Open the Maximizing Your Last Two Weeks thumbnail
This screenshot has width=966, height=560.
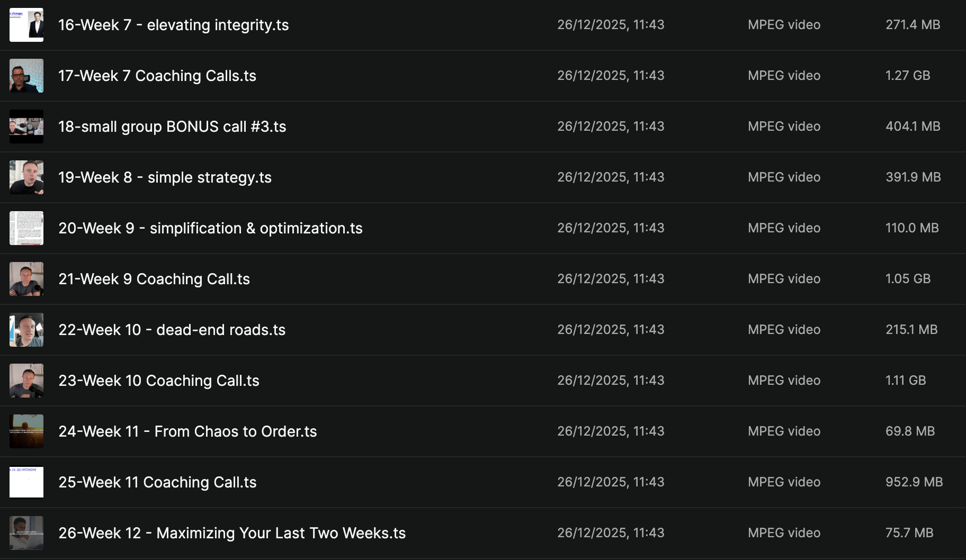26,533
